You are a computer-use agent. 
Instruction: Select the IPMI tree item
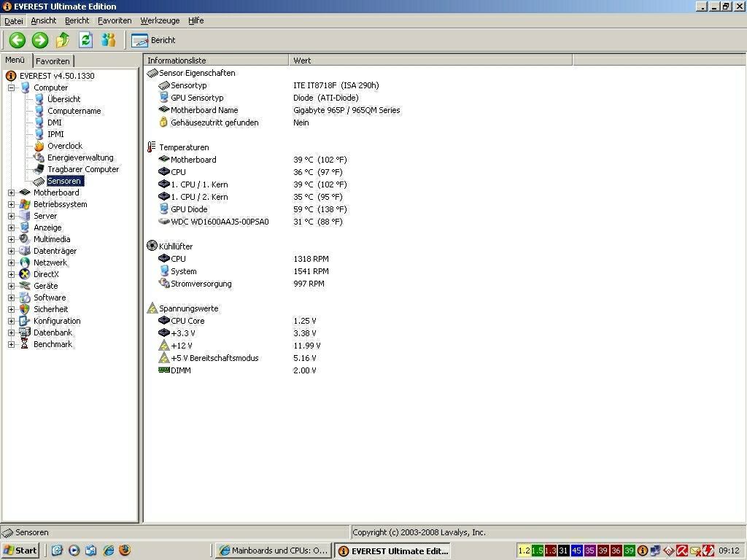tap(55, 134)
